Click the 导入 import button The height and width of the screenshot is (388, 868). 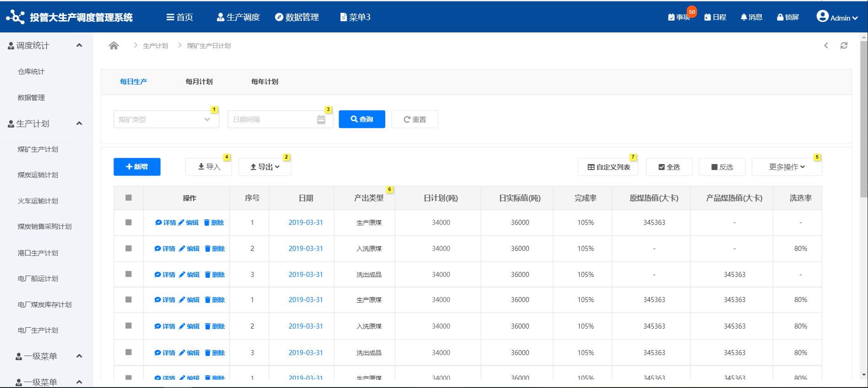[209, 167]
